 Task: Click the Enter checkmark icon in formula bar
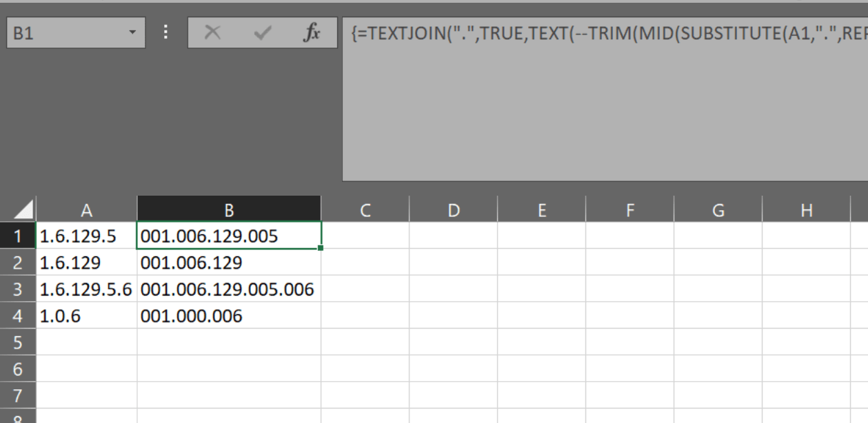(x=262, y=33)
